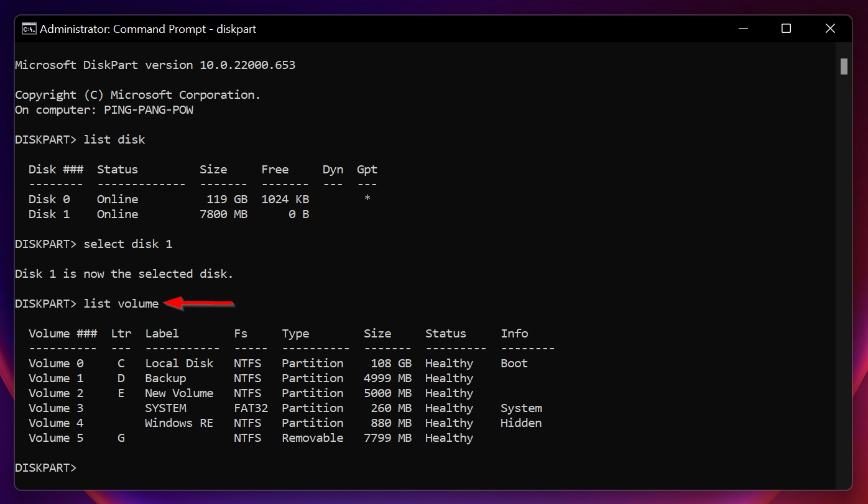Click the Command Prompt icon in title bar
This screenshot has height=504, width=868.
tap(29, 29)
